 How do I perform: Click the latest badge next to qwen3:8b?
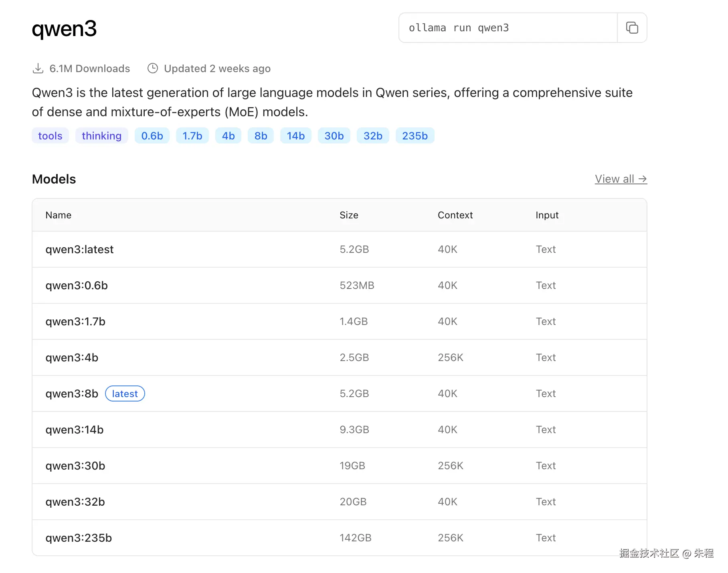coord(125,393)
